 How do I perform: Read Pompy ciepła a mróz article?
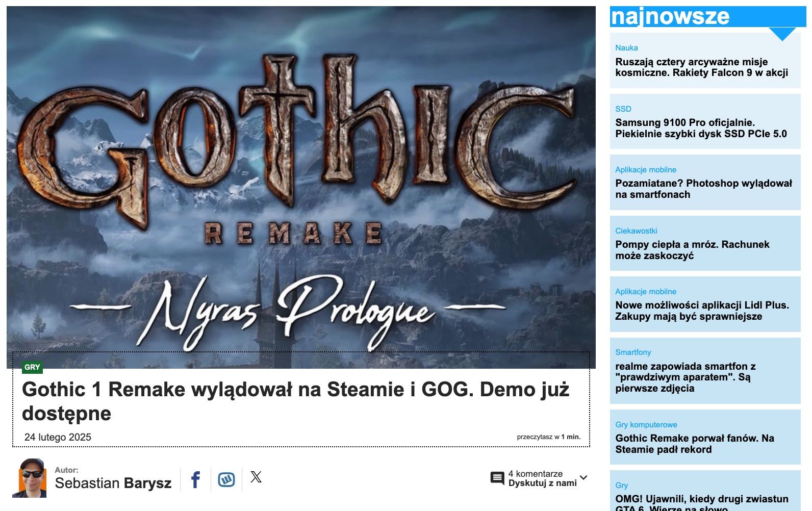692,250
